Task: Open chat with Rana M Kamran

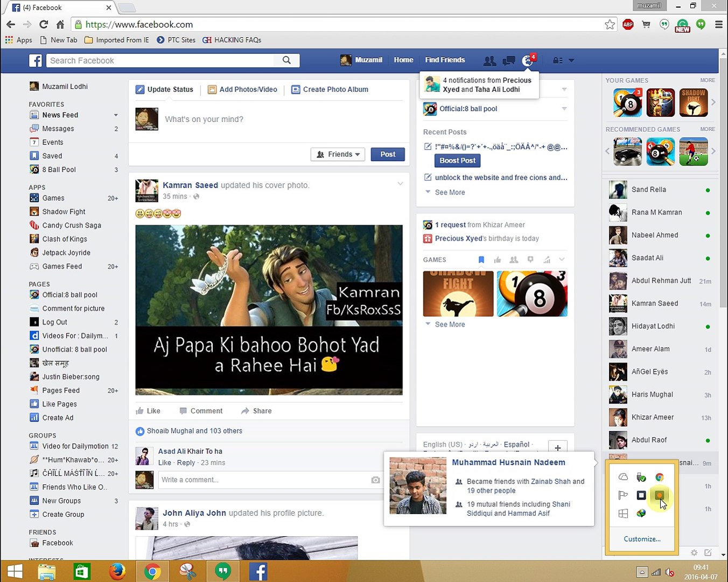Action: pos(660,212)
